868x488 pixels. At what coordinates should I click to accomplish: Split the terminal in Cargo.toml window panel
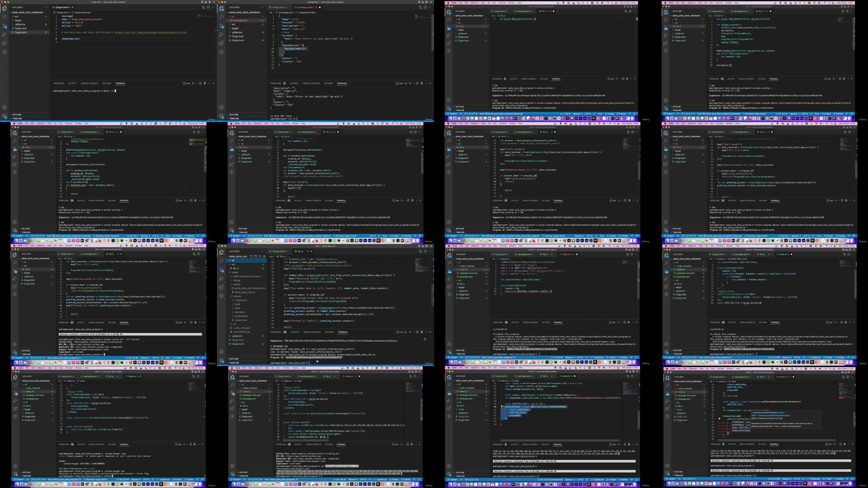[200, 83]
